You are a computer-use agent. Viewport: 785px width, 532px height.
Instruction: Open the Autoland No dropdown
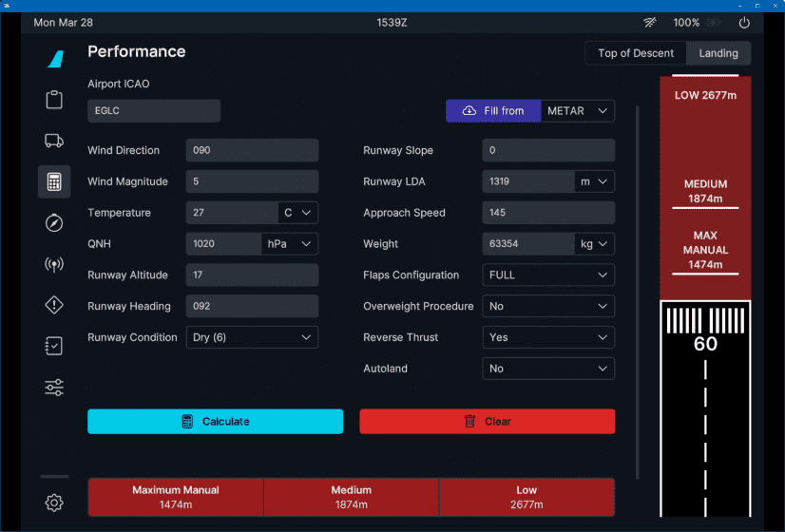coord(548,369)
